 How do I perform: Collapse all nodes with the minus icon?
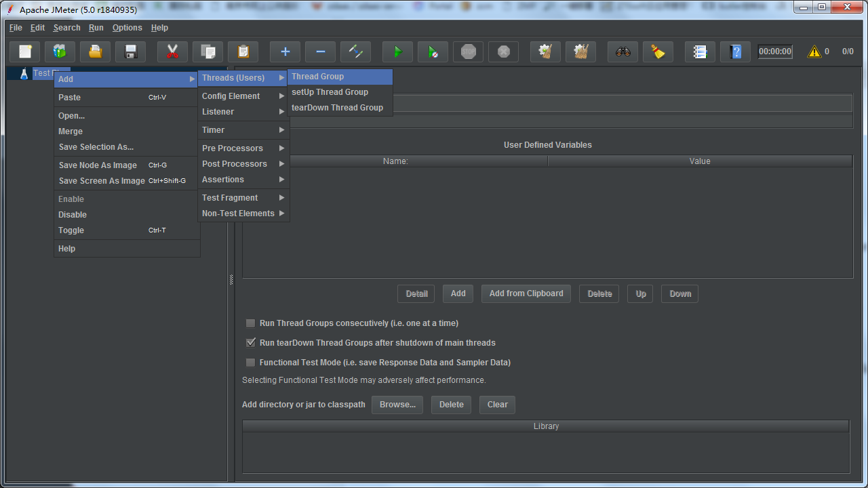pos(321,52)
